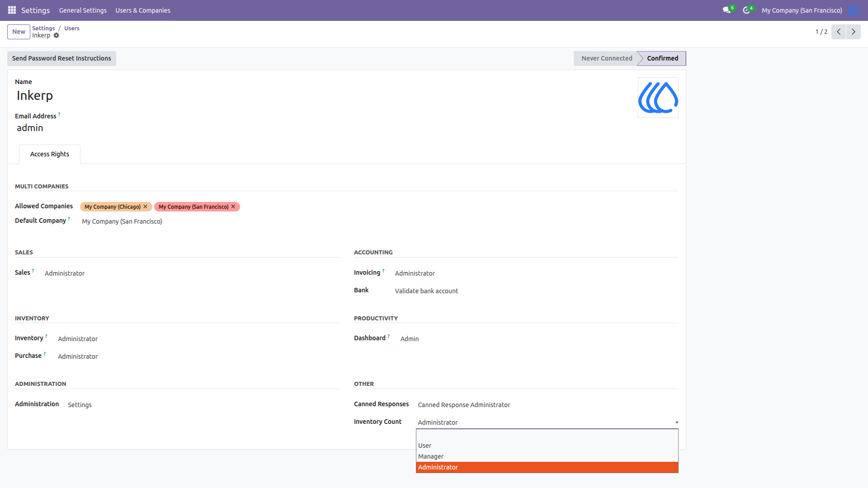Screen dimensions: 868x488
Task: Open the Administration access dropdown
Action: click(x=203, y=405)
